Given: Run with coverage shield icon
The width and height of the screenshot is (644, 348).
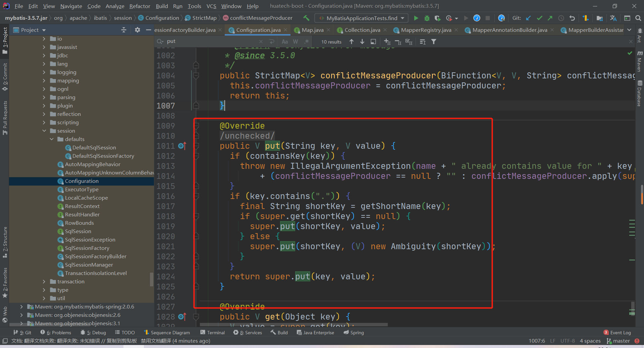Looking at the screenshot, I should [x=437, y=18].
